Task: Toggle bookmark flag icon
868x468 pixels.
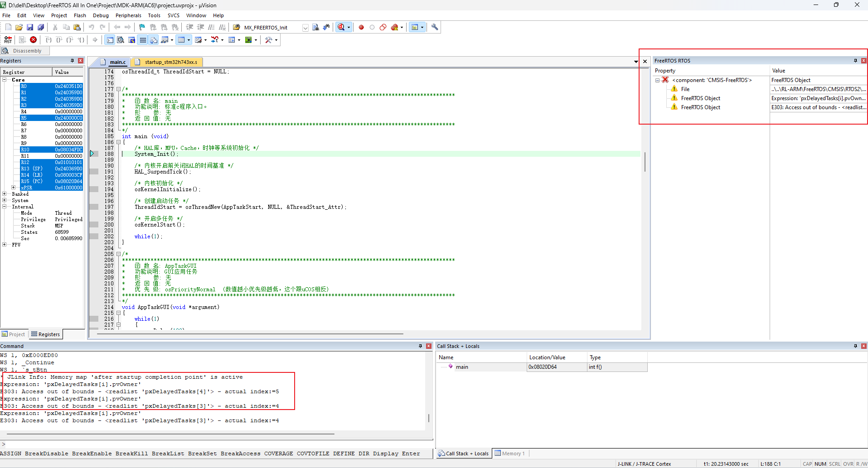Action: pyautogui.click(x=142, y=27)
